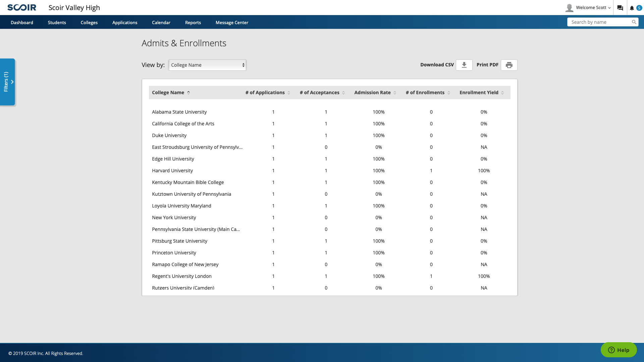This screenshot has width=644, height=362.
Task: Select Ramapo College of New Jersey
Action: pos(185,264)
